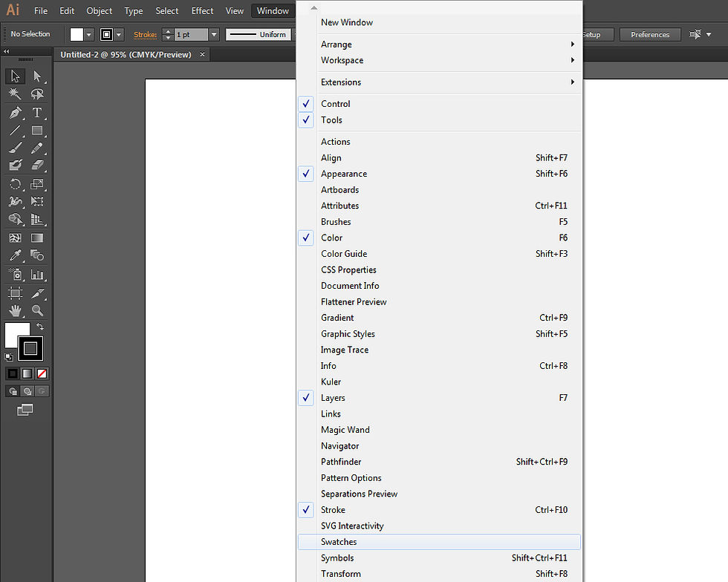Screen dimensions: 728x582
Task: Choose the Blend tool
Action: pyautogui.click(x=37, y=255)
